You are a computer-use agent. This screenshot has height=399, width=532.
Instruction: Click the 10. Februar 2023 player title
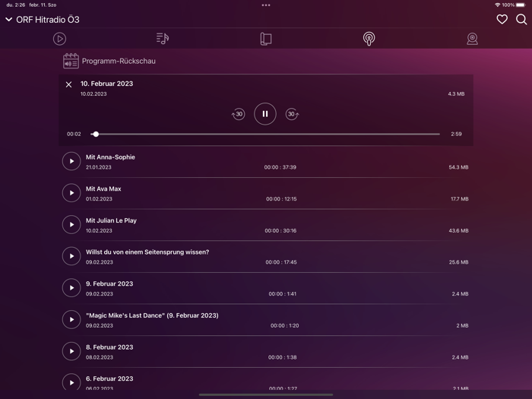(x=106, y=84)
